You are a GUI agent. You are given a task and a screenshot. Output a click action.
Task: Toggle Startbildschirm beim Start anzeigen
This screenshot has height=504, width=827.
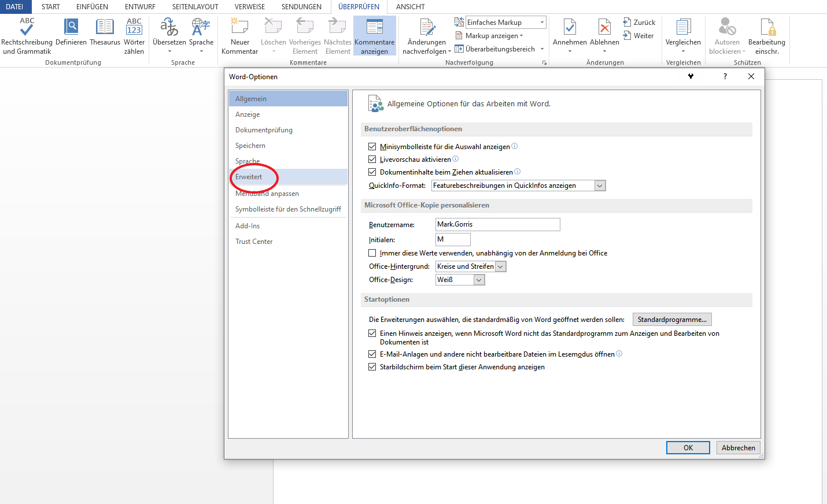[372, 367]
